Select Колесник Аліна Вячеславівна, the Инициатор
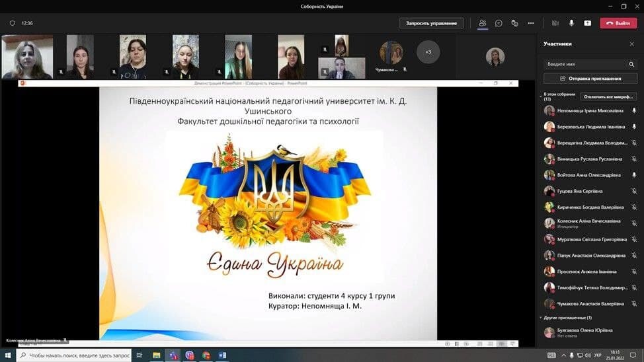 (590, 223)
